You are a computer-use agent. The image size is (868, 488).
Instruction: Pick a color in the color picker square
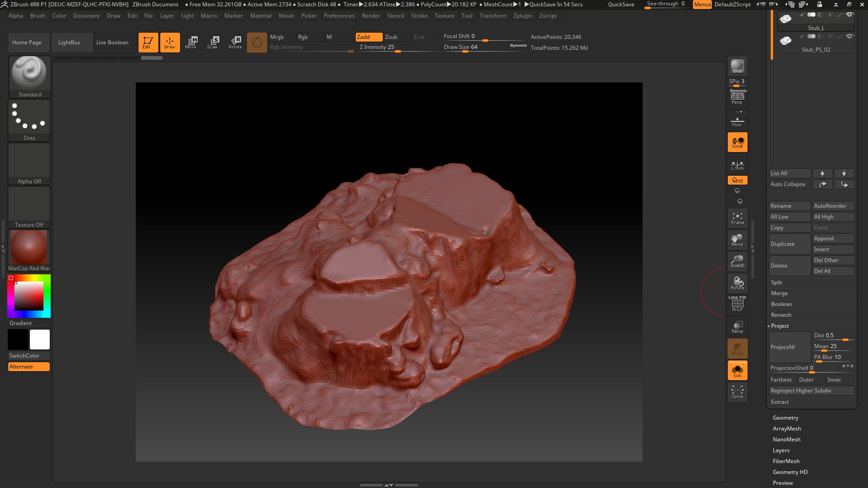click(x=29, y=296)
